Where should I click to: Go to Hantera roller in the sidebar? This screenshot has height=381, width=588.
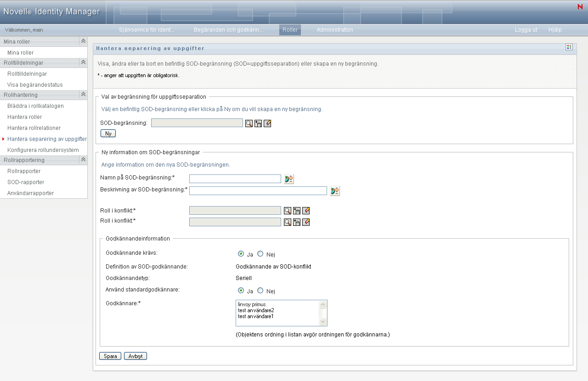point(25,117)
